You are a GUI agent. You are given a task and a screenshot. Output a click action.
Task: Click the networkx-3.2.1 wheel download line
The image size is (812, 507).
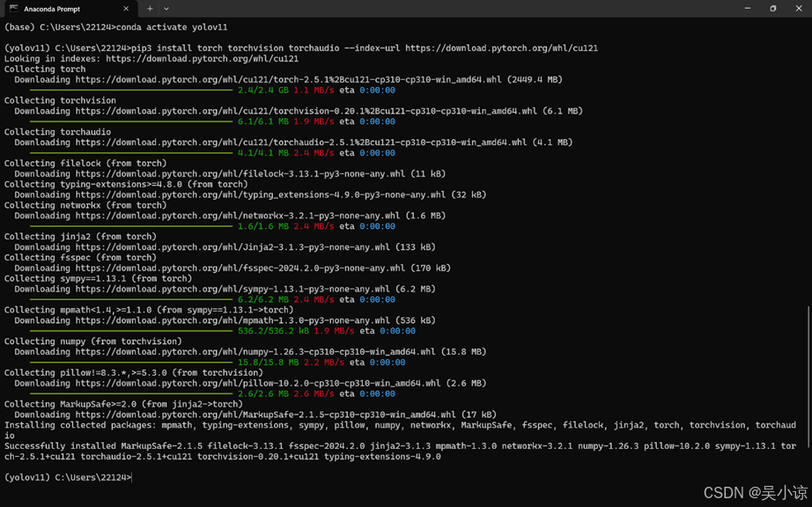click(230, 216)
